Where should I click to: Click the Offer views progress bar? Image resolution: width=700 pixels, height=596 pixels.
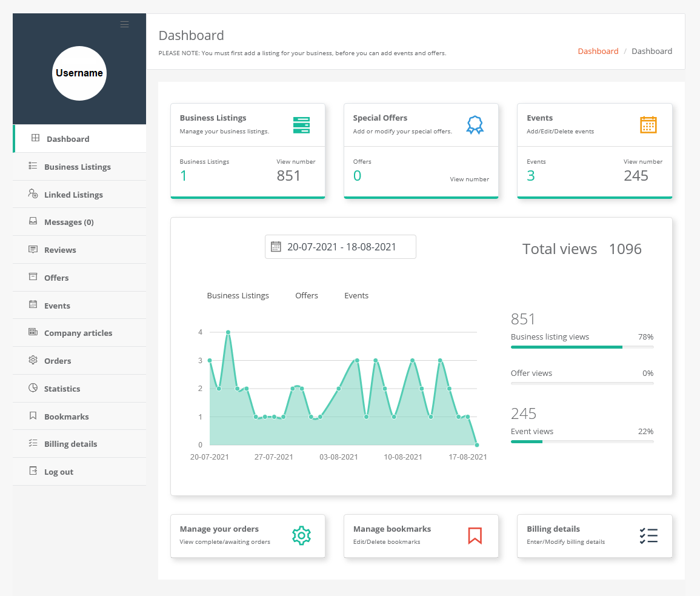click(582, 383)
